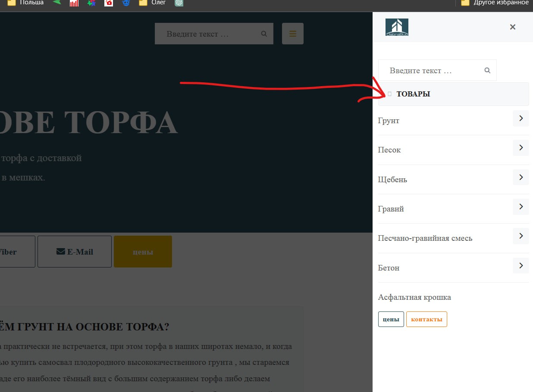Focus the side panel search text field
The height and width of the screenshot is (392, 533).
coord(431,71)
